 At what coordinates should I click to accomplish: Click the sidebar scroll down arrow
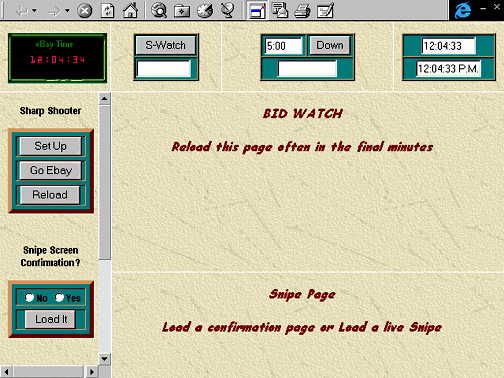point(105,359)
